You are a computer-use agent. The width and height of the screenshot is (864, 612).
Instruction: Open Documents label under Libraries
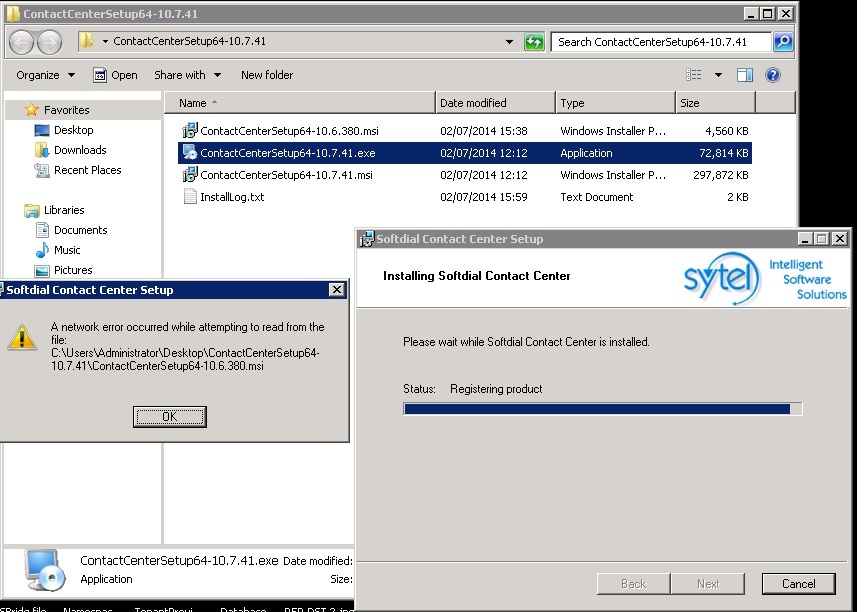pyautogui.click(x=80, y=230)
